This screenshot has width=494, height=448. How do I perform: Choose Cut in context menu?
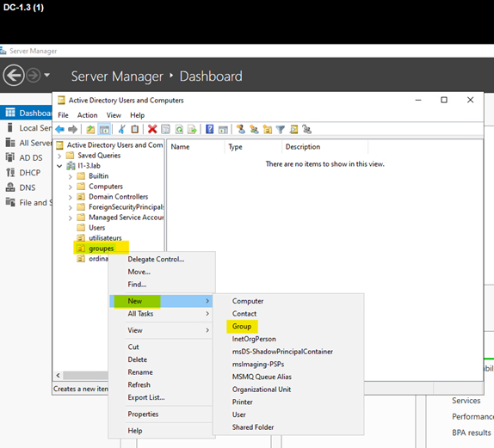pos(161,347)
